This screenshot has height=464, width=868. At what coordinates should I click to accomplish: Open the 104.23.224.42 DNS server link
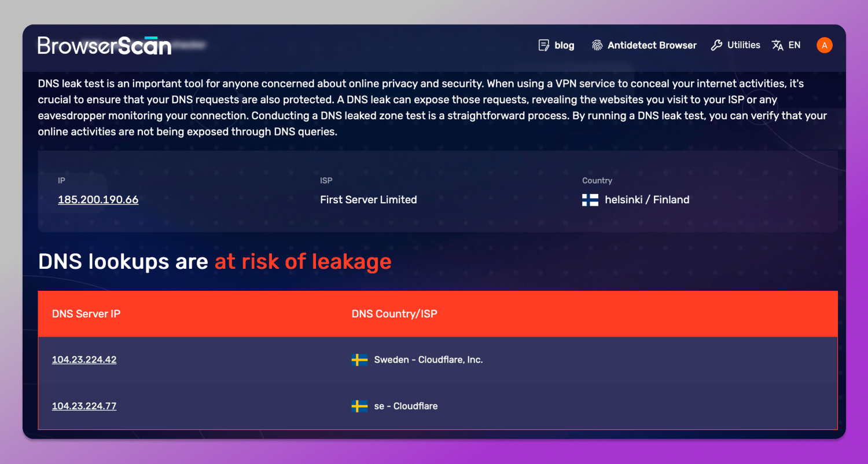84,360
